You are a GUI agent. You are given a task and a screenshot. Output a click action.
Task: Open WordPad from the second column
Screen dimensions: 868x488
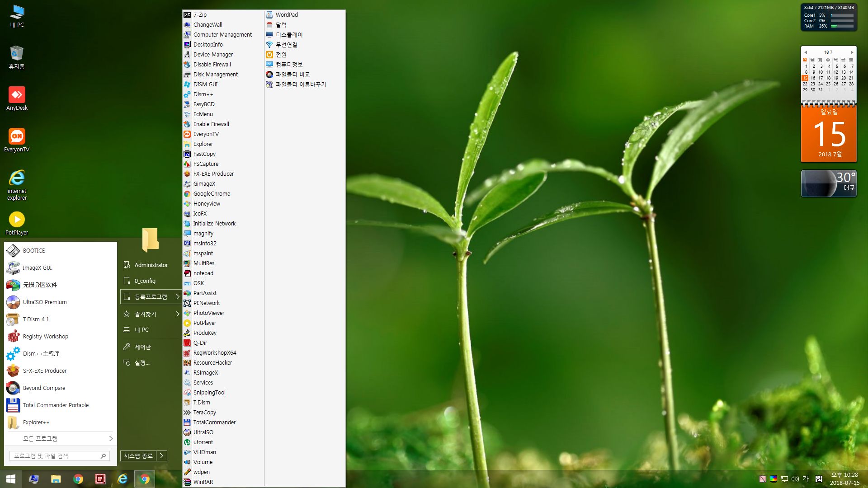point(305,15)
